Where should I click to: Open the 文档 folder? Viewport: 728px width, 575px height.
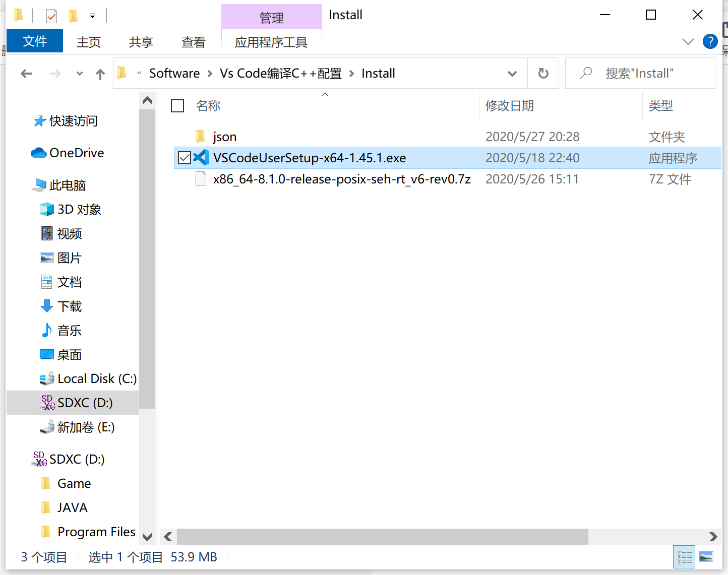coord(70,282)
